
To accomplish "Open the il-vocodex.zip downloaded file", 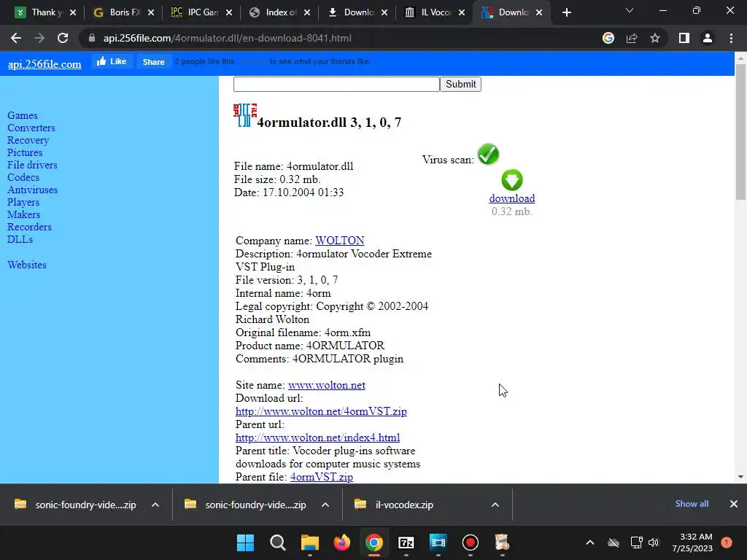I will pos(404,505).
